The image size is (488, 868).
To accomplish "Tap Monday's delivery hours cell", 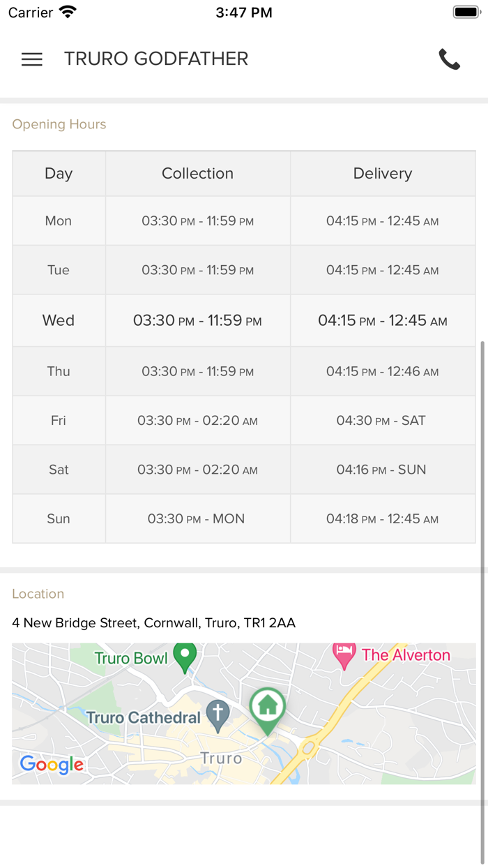I will (383, 221).
